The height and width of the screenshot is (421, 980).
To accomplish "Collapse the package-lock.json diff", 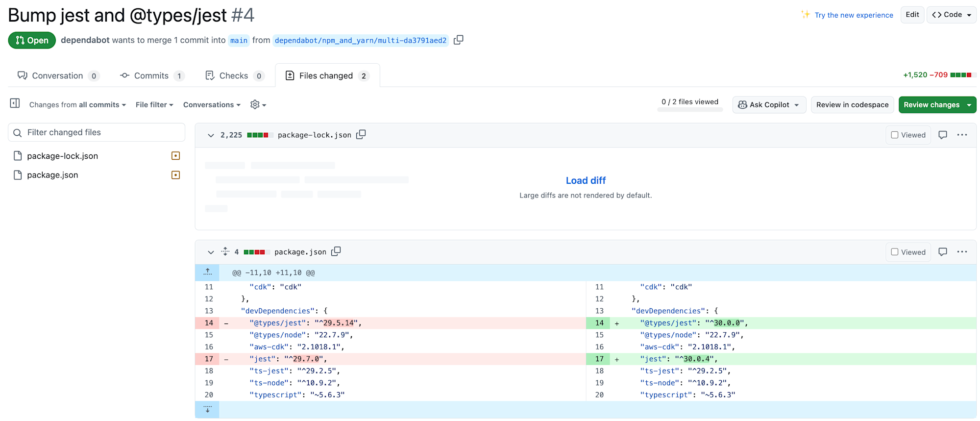I will click(211, 135).
